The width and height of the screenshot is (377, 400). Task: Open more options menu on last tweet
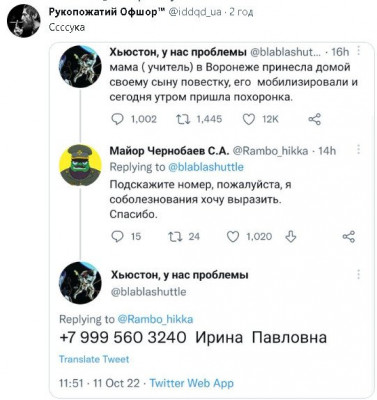click(x=359, y=274)
